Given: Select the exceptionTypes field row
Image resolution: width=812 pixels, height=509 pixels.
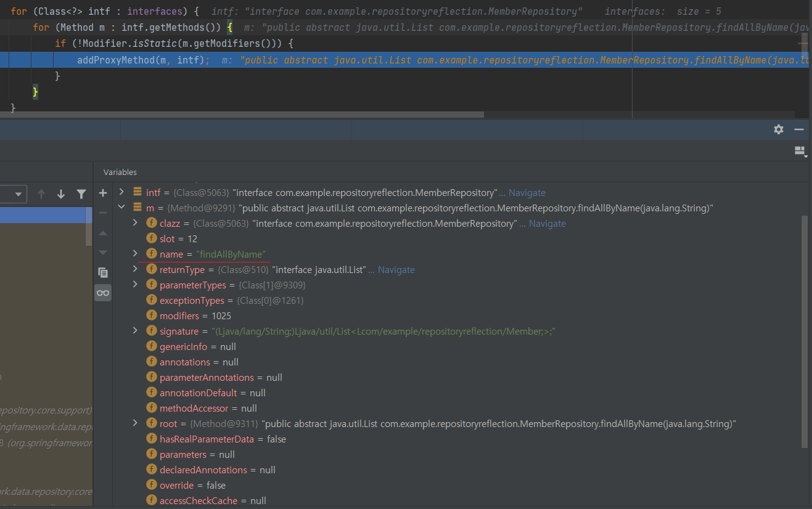Looking at the screenshot, I should point(457,300).
